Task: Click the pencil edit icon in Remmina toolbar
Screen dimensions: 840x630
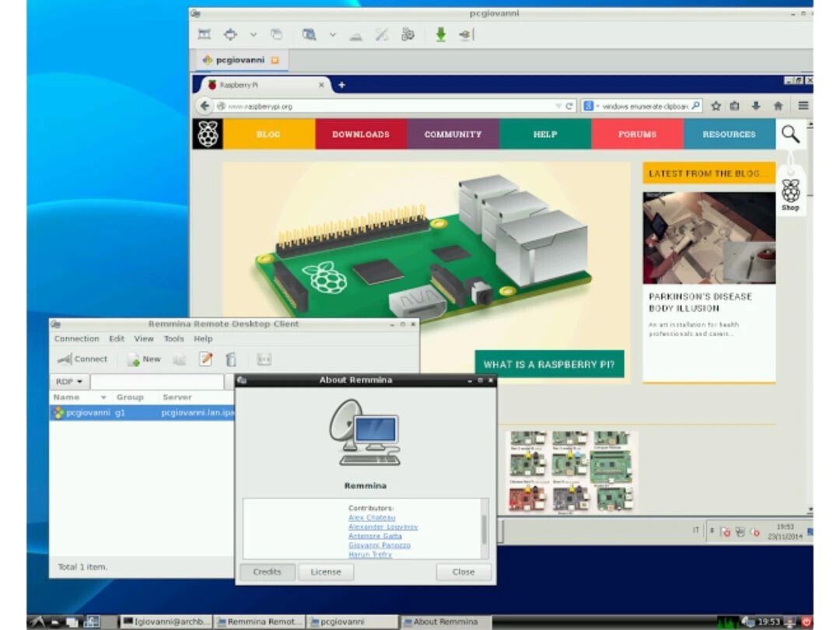Action: point(205,359)
